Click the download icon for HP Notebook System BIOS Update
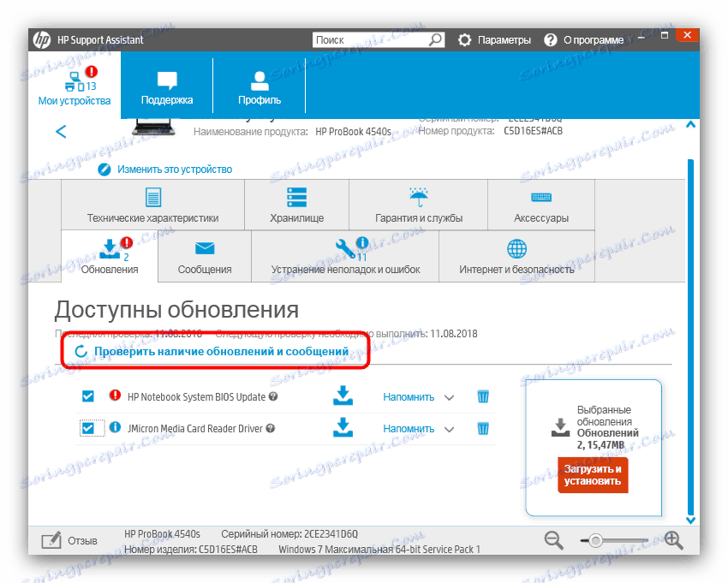The height and width of the screenshot is (583, 728). [343, 396]
